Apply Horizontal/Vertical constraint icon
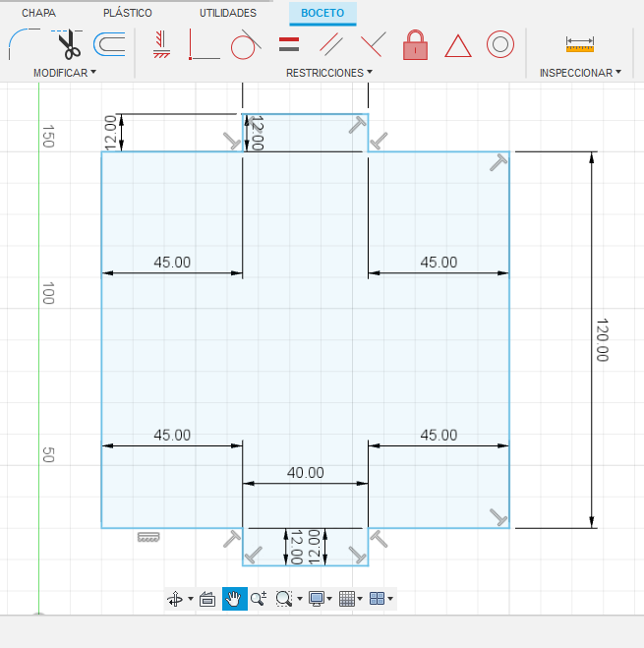Image resolution: width=644 pixels, height=648 pixels. (161, 44)
